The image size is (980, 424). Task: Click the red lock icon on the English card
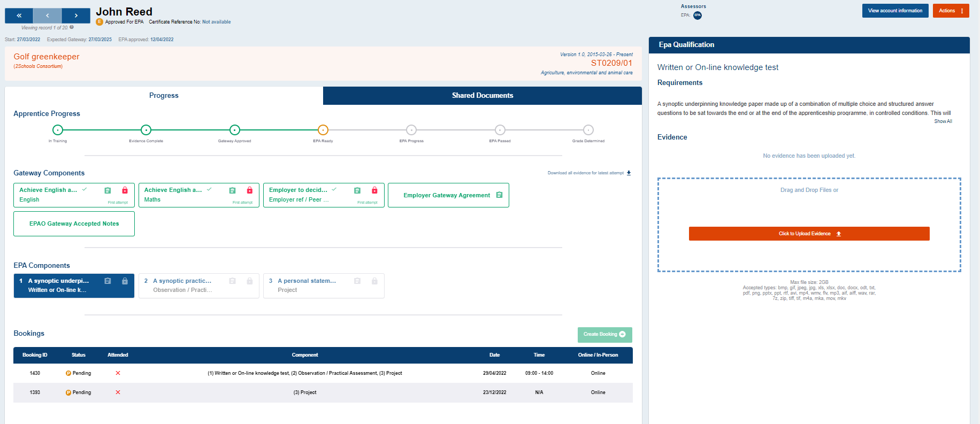125,190
